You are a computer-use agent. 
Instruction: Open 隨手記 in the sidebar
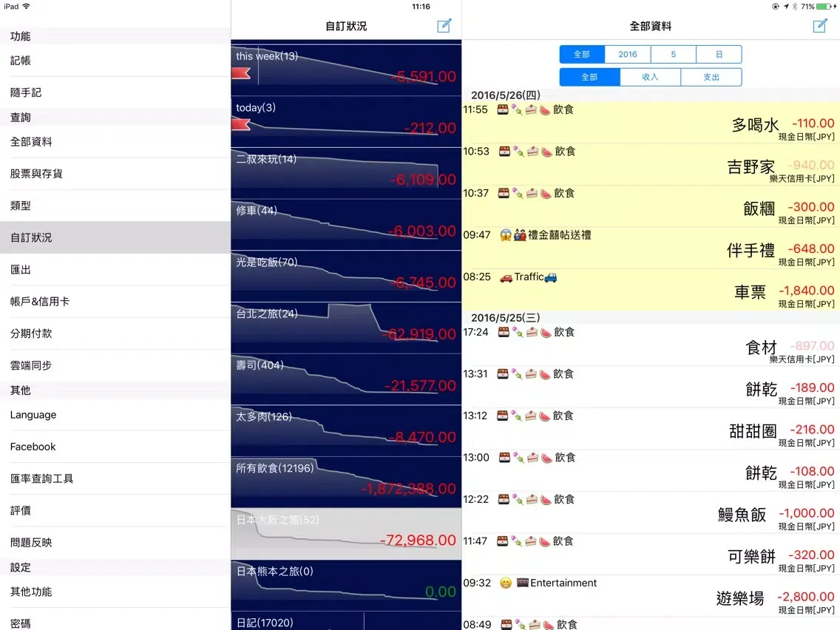click(x=115, y=92)
